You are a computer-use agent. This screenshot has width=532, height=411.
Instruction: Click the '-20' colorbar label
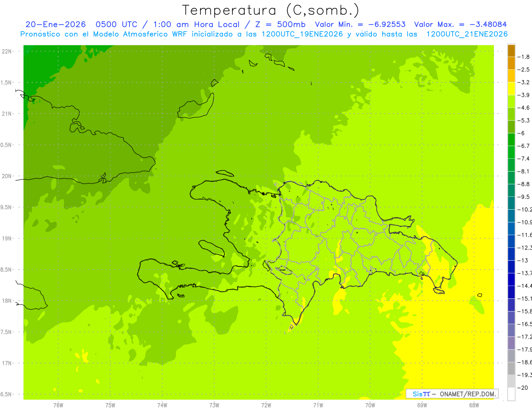tap(523, 388)
